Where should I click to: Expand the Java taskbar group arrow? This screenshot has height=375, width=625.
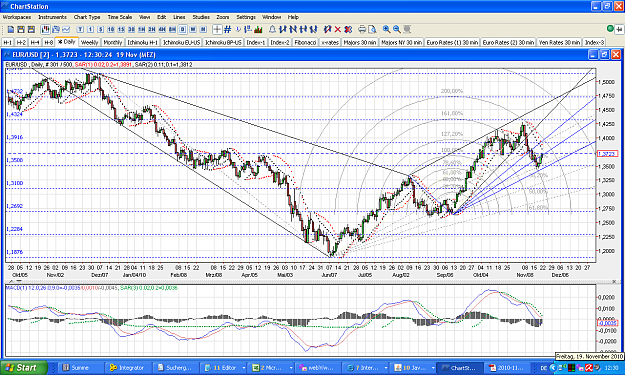pos(433,368)
